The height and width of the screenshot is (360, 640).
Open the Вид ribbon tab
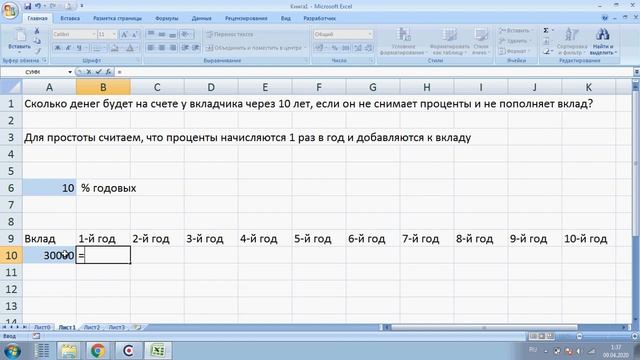(286, 18)
